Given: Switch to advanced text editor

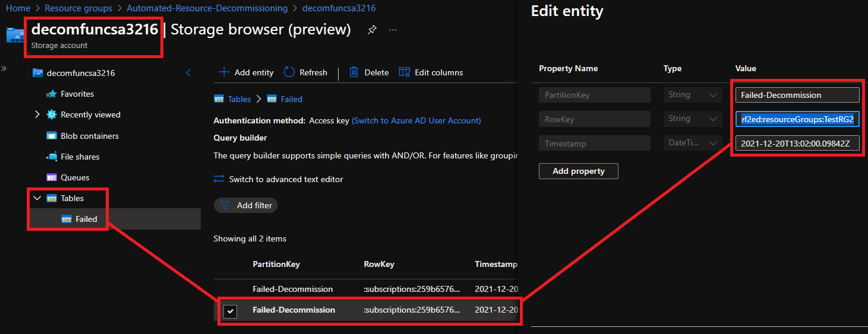Looking at the screenshot, I should click(x=279, y=179).
